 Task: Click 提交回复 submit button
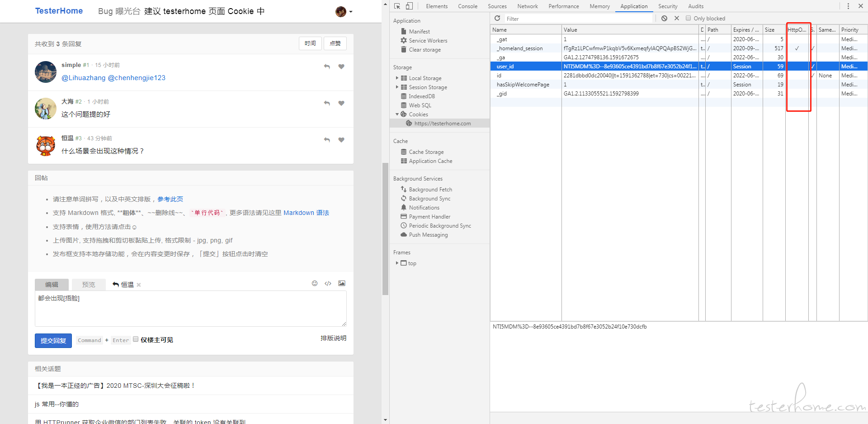[x=53, y=340]
